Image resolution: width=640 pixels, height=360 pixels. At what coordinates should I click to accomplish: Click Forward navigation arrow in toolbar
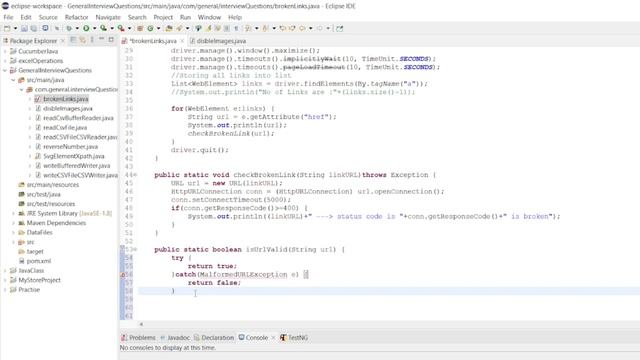point(320,28)
